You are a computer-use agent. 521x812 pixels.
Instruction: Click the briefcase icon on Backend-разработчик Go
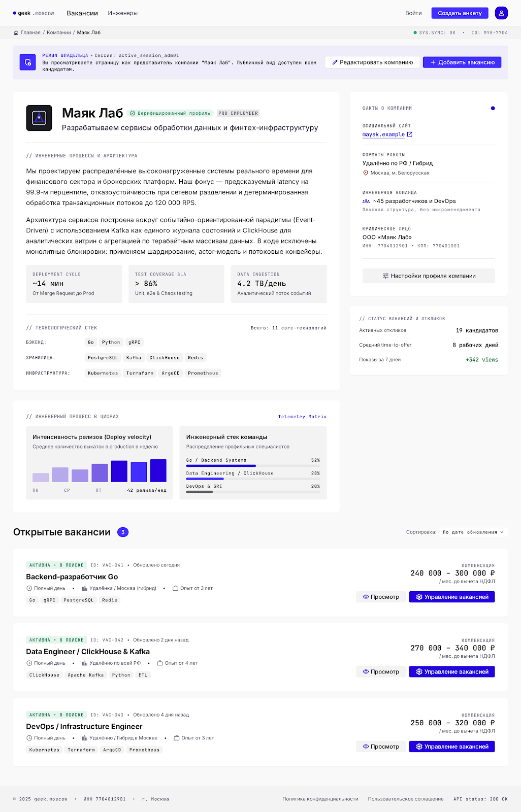pos(176,588)
